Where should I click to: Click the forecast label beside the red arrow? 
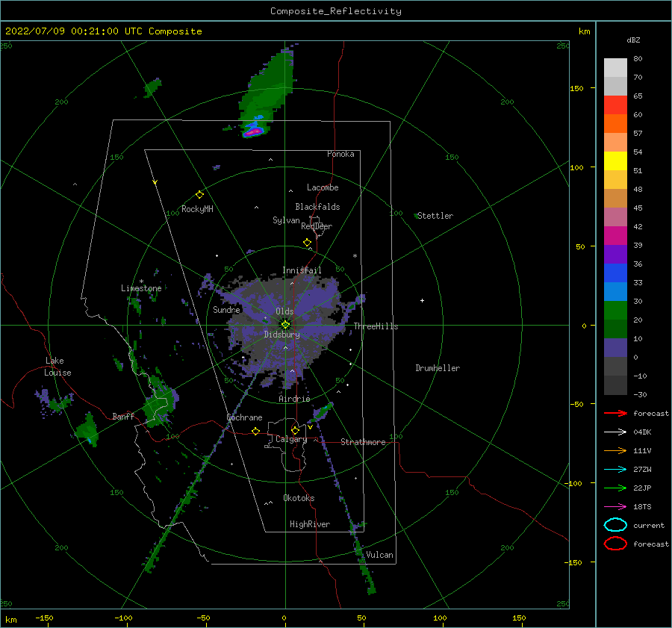(651, 413)
